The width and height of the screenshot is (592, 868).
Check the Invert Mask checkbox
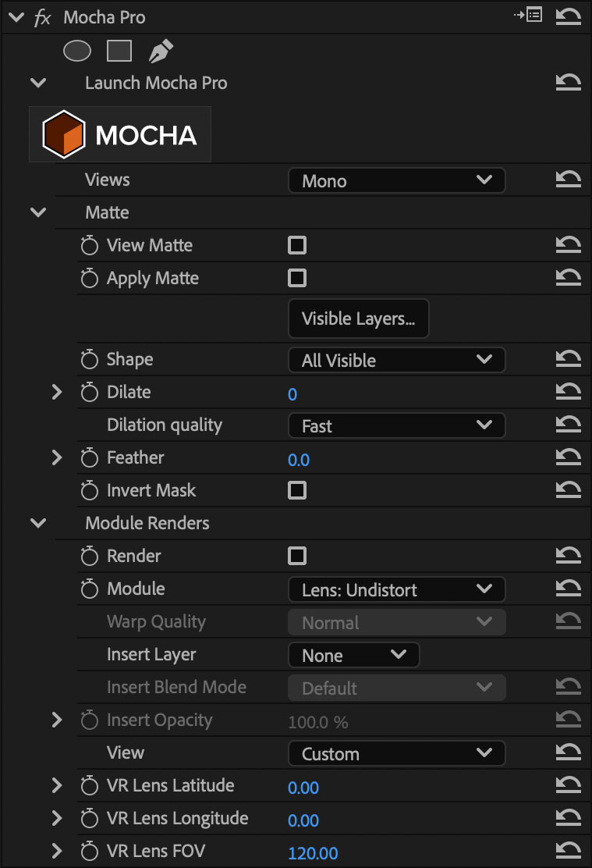tap(297, 491)
